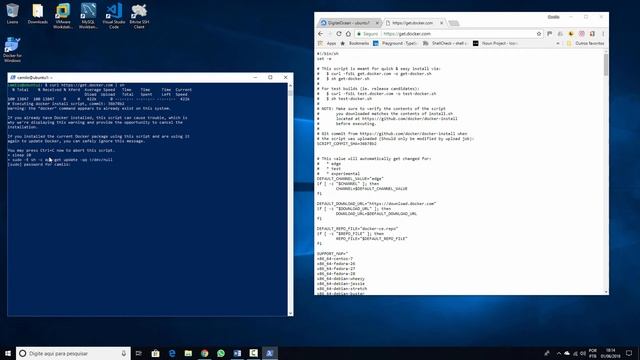Expand the bookmarks bar overflow chevron
Screen dimensions: 640x360
tap(558, 43)
